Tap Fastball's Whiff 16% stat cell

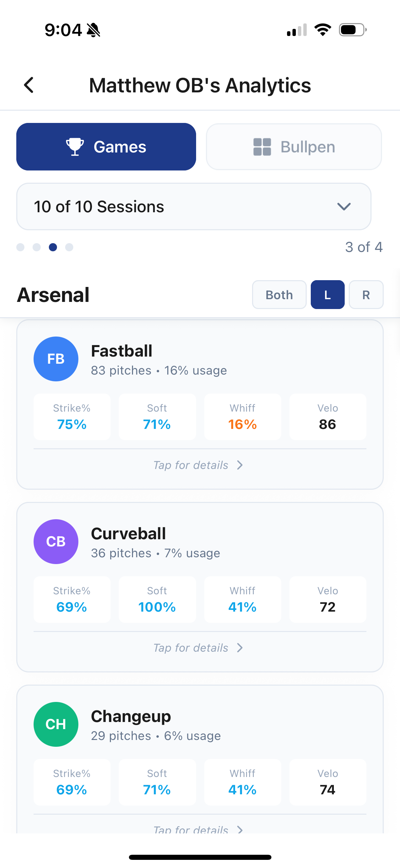pyautogui.click(x=242, y=417)
